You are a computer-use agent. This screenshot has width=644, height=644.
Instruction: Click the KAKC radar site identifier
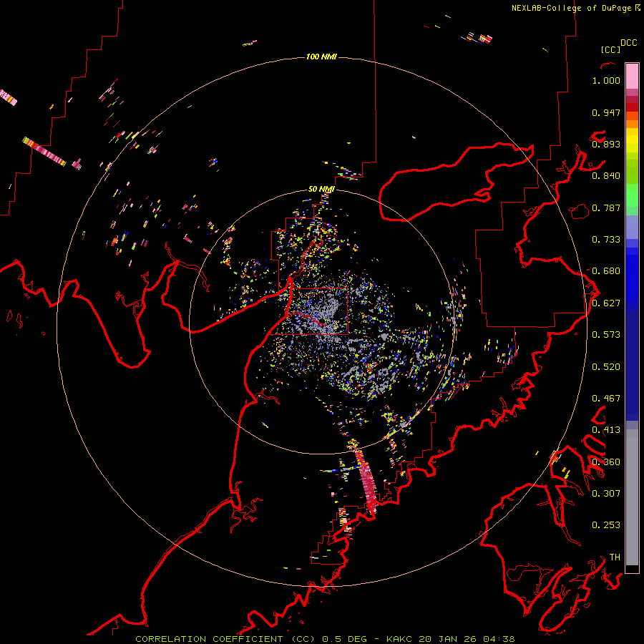[x=400, y=639]
